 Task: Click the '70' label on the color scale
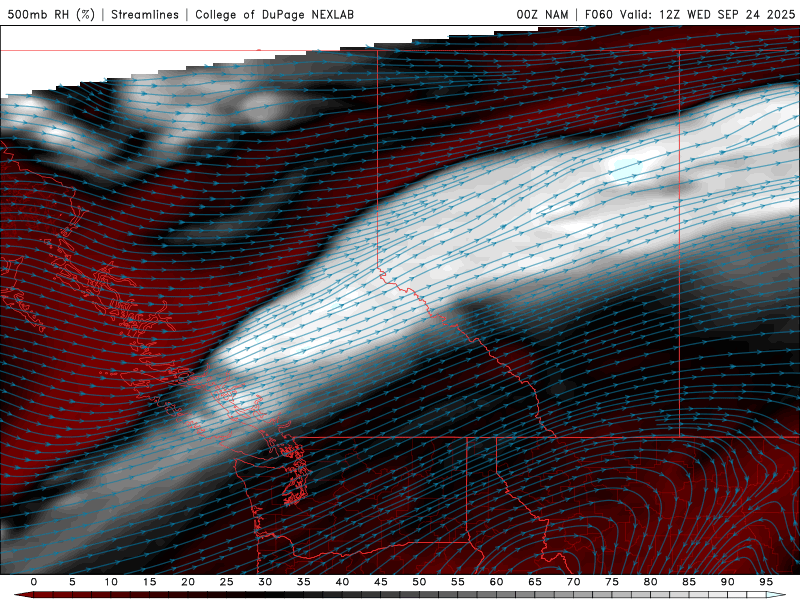[x=573, y=582]
